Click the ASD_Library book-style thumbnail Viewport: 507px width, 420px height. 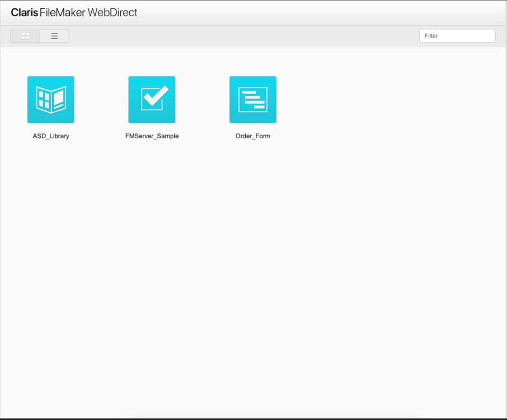tap(51, 99)
